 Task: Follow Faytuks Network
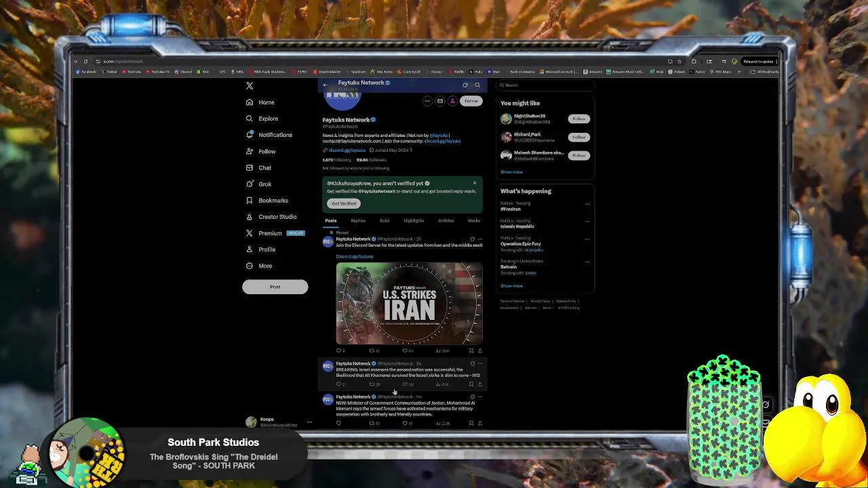(471, 101)
